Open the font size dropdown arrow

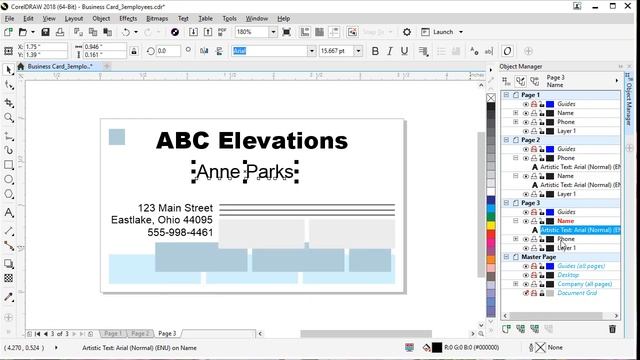358,51
